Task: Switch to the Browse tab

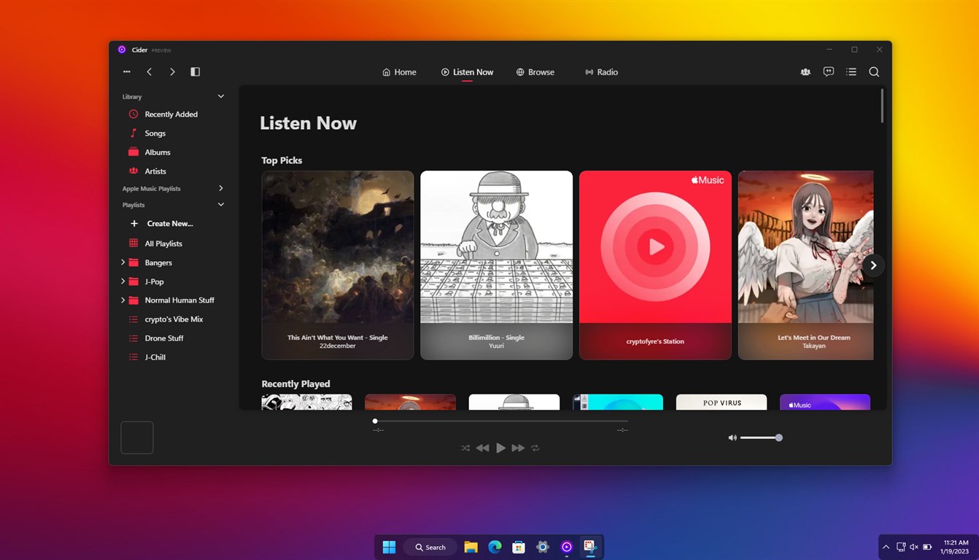Action: 535,71
